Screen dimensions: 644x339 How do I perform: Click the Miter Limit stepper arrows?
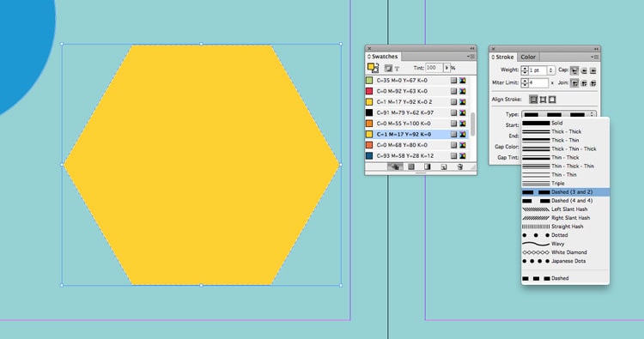(525, 83)
